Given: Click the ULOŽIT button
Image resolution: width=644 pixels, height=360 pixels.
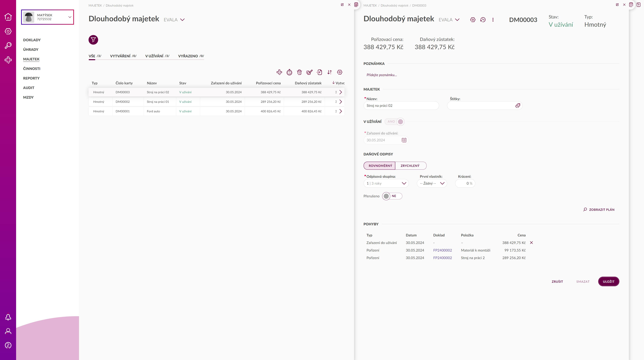Looking at the screenshot, I should point(608,282).
